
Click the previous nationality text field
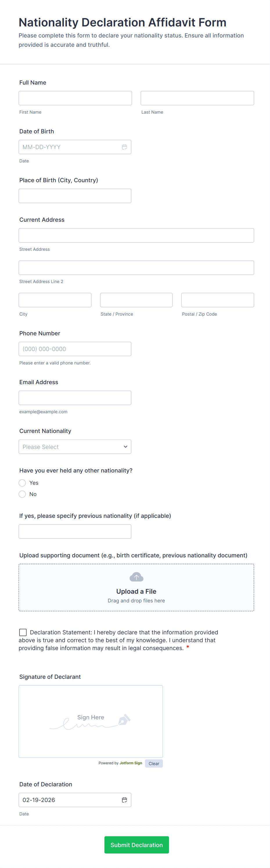tap(75, 531)
